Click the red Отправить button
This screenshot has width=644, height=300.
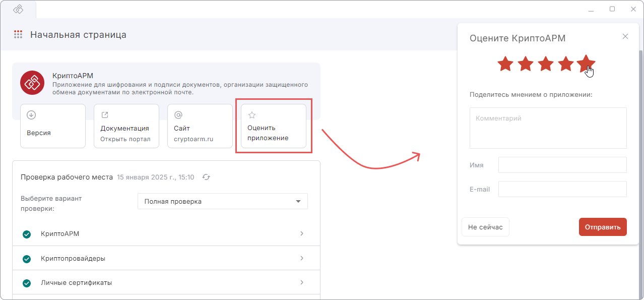603,227
